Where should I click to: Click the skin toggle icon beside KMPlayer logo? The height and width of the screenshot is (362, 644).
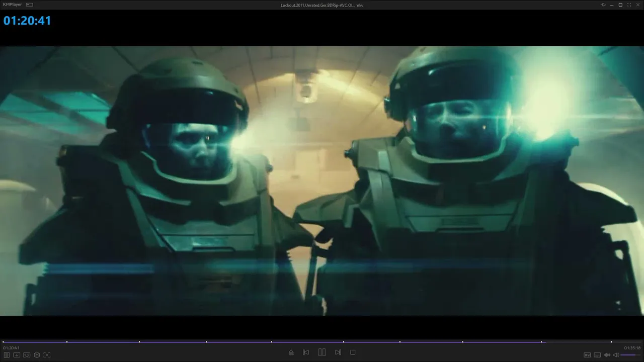pos(30,5)
